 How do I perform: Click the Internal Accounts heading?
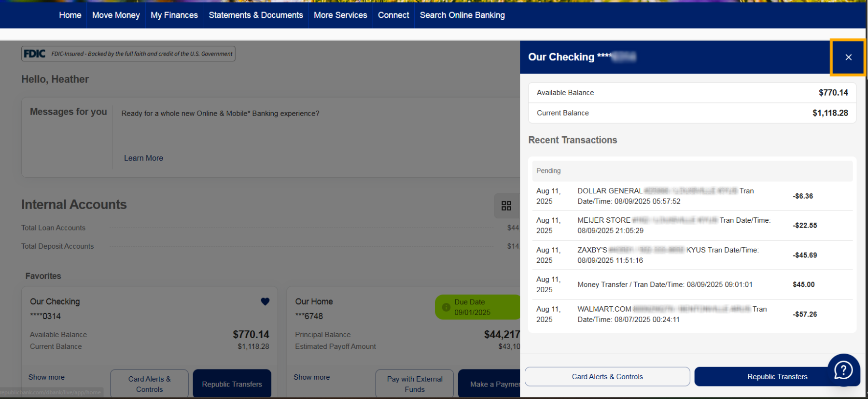click(74, 205)
